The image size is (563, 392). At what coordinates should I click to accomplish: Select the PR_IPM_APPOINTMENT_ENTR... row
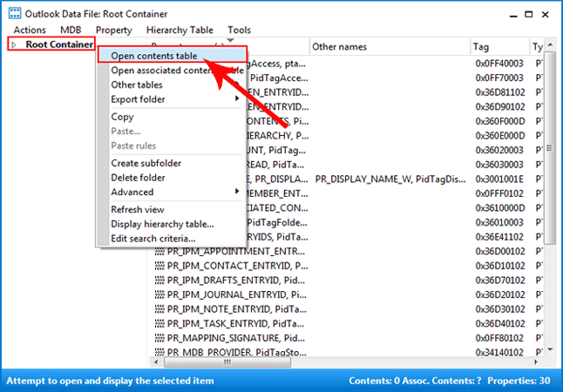pyautogui.click(x=347, y=252)
